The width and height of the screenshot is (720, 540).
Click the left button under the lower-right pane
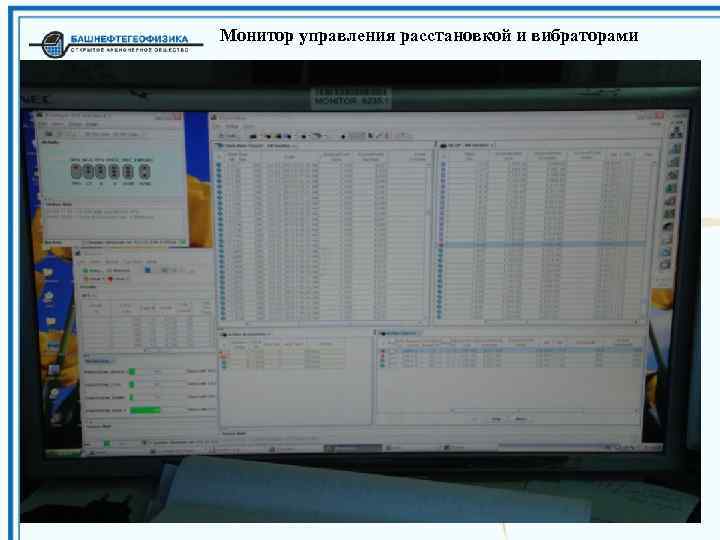(x=496, y=419)
